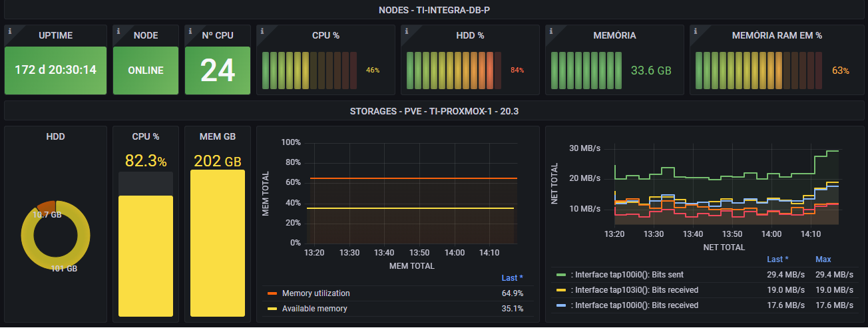Viewport: 868px width, 330px height.
Task: Click the info icon on Nº CPU panel
Action: pyautogui.click(x=188, y=30)
